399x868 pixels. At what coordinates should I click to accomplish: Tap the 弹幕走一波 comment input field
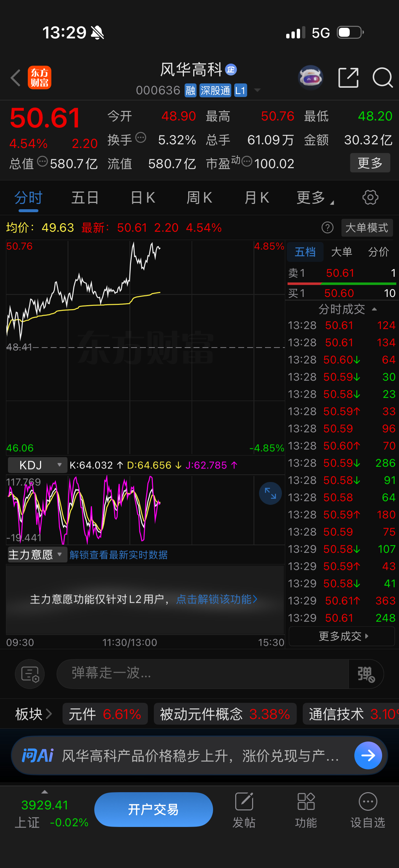click(202, 674)
